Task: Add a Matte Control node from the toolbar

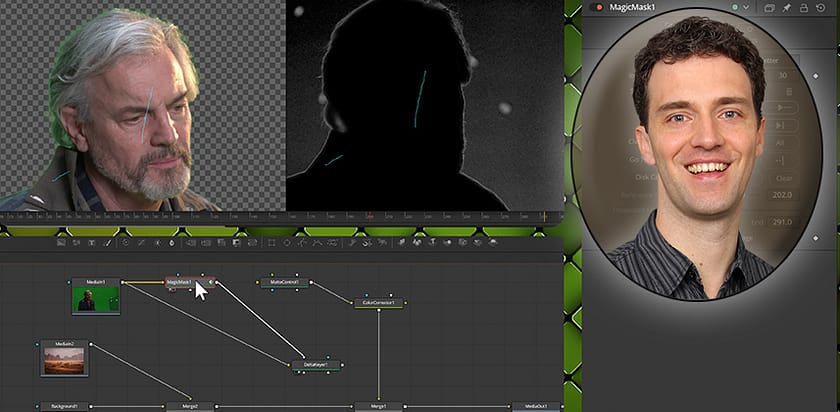Action: (x=221, y=243)
